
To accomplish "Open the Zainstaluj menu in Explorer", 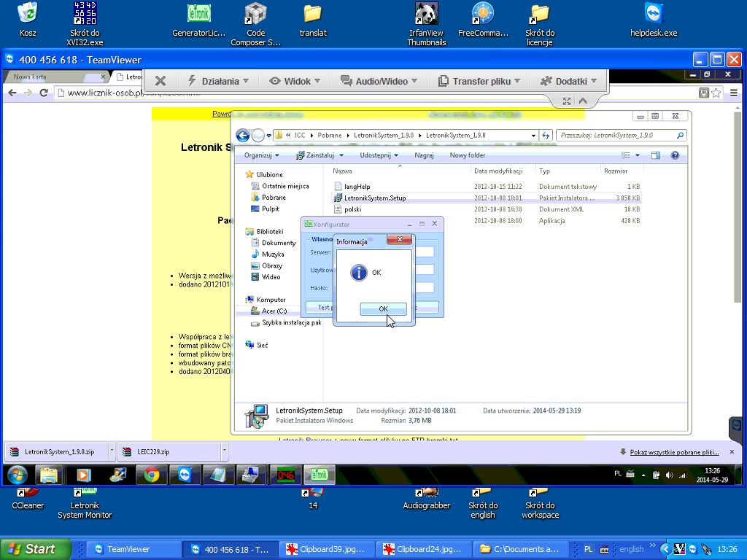I will click(320, 155).
